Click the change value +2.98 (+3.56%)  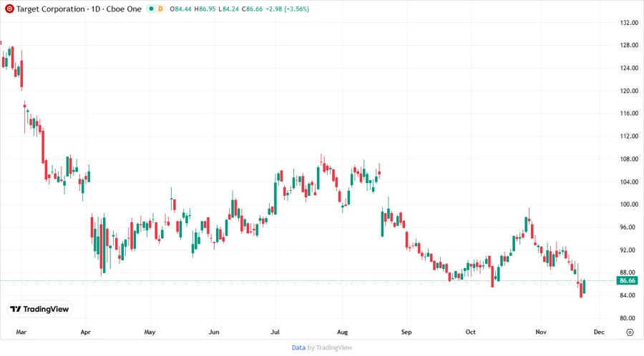pyautogui.click(x=288, y=9)
